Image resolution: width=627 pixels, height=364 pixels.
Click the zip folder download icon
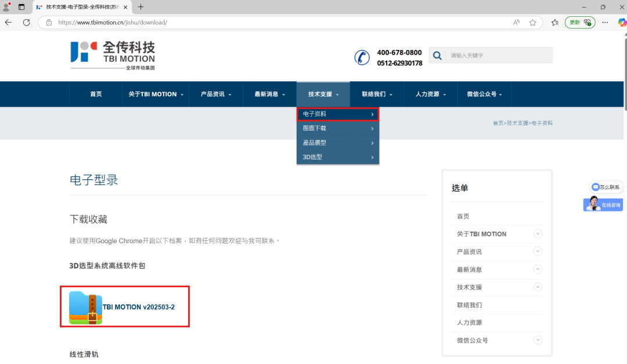coord(85,307)
